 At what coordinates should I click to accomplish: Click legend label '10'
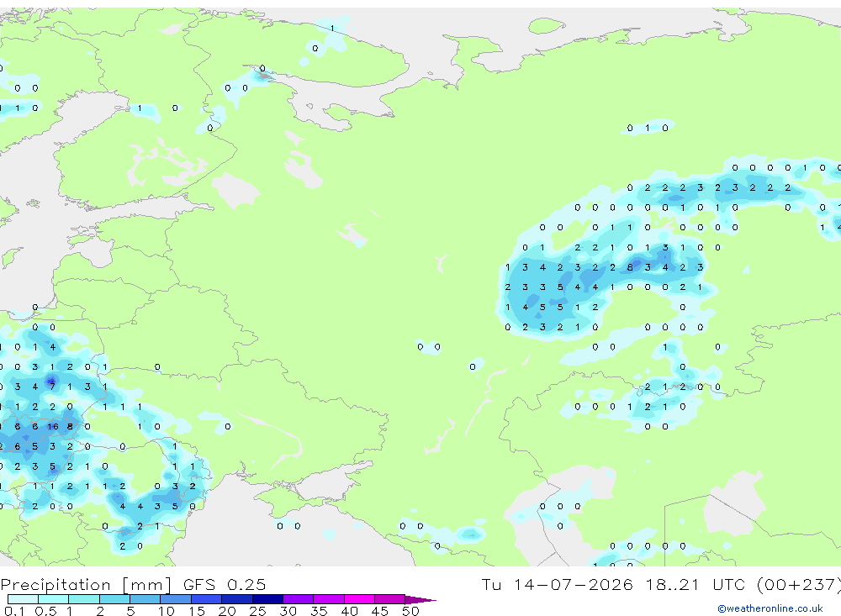tap(167, 611)
